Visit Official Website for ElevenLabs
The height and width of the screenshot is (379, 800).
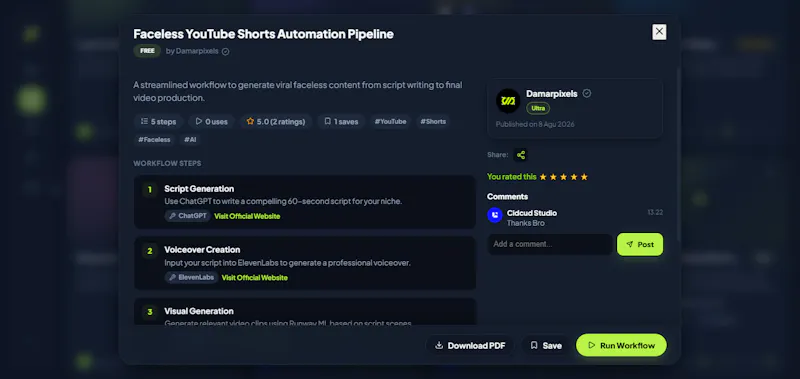[x=255, y=278]
